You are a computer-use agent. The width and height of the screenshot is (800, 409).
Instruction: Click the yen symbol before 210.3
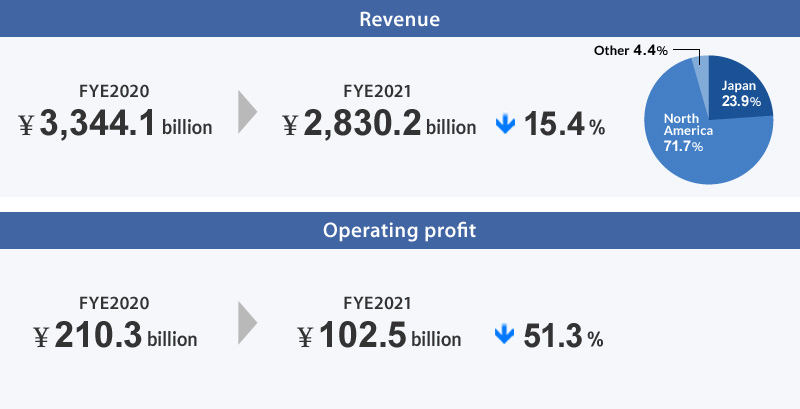point(41,337)
